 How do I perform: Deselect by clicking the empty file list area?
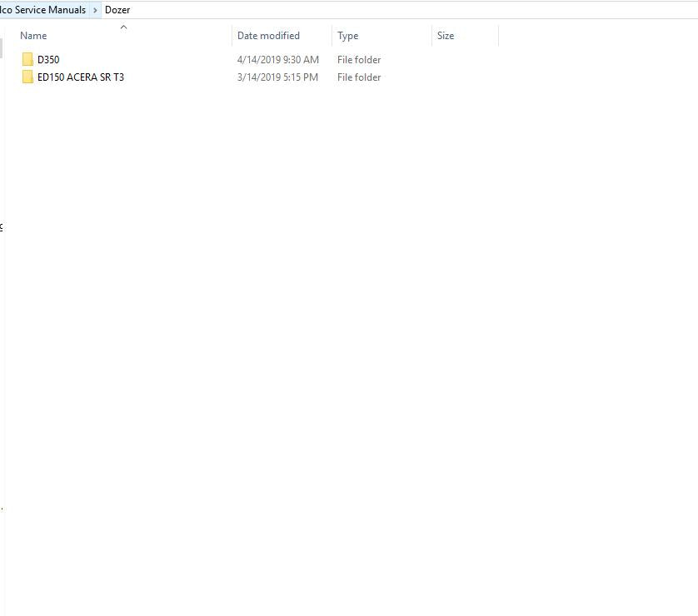coord(333,333)
